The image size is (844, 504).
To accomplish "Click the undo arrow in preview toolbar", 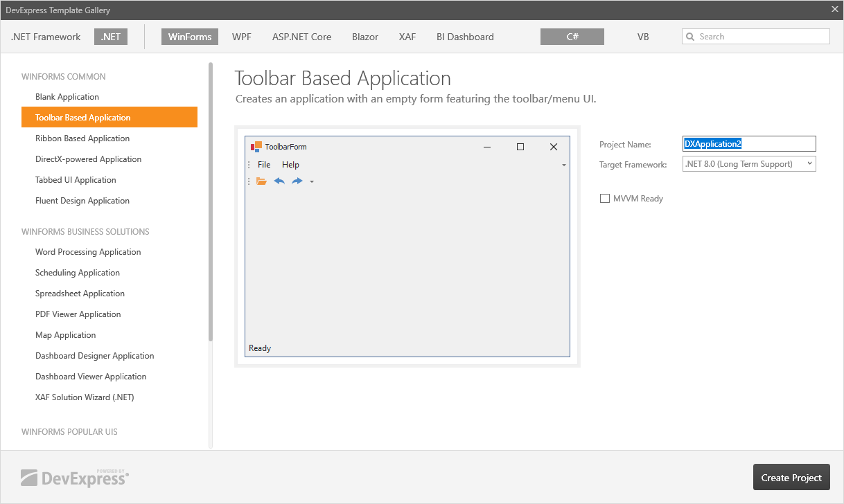I will coord(279,181).
